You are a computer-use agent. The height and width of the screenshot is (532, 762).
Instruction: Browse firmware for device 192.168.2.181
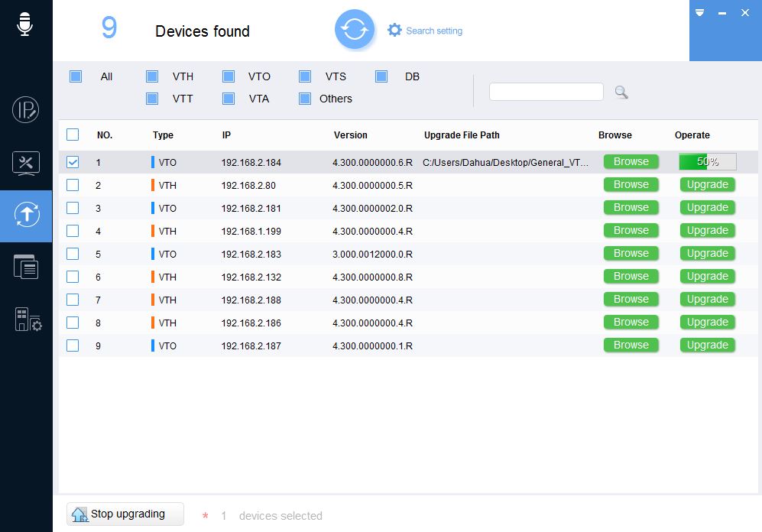point(631,207)
